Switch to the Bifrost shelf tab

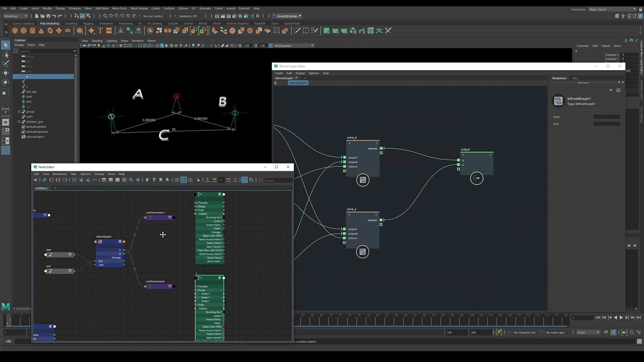[203, 23]
